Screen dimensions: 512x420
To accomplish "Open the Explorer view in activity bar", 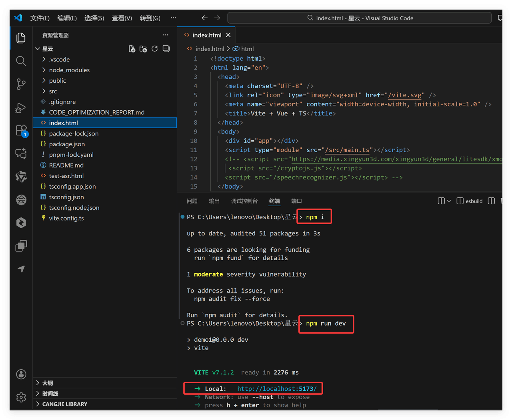I will coord(21,38).
